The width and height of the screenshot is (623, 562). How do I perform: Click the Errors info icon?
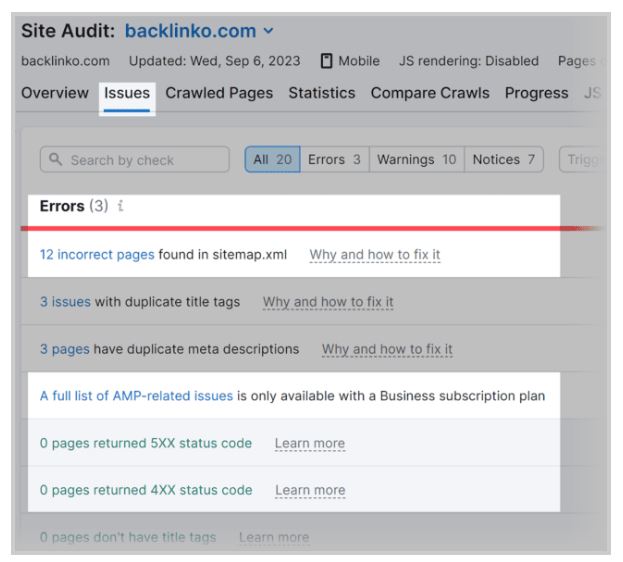(120, 206)
